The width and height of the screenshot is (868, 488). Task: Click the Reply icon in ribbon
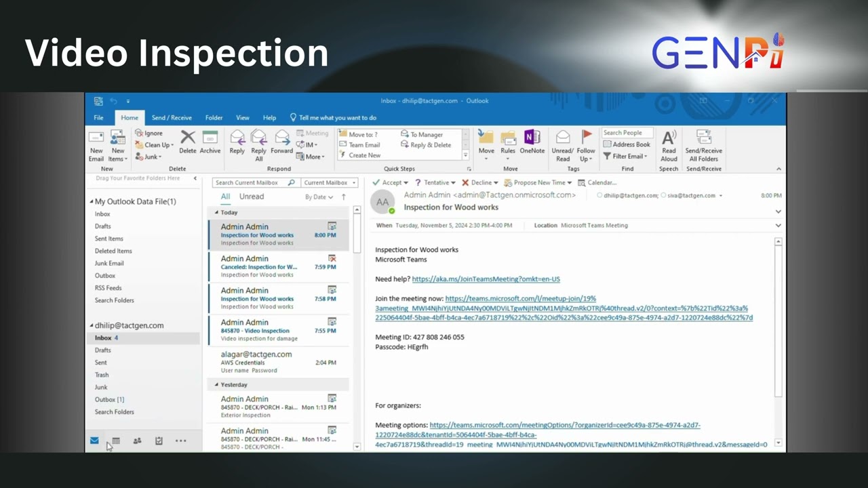click(x=237, y=138)
